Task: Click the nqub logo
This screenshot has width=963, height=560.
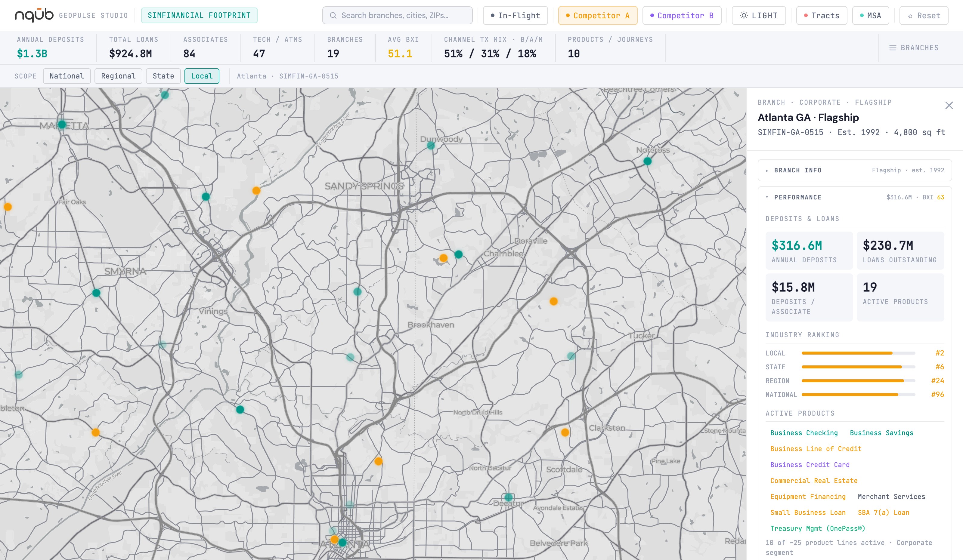Action: point(34,15)
